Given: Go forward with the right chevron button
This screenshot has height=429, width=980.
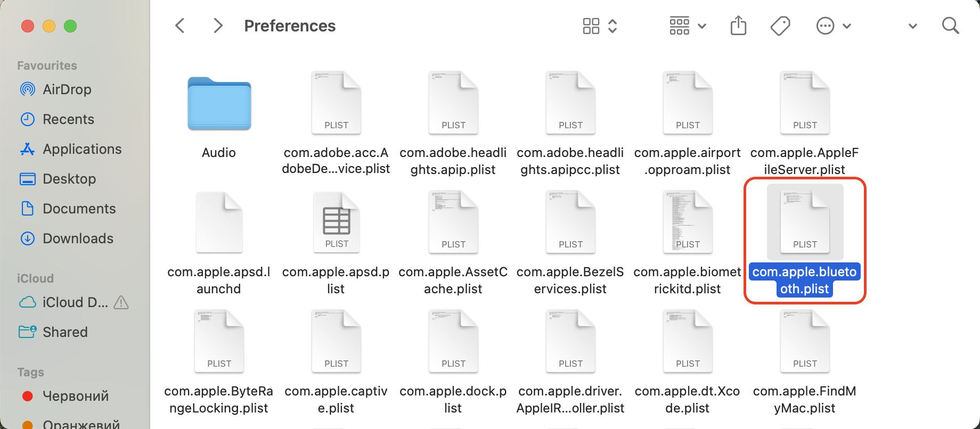Looking at the screenshot, I should [x=217, y=26].
